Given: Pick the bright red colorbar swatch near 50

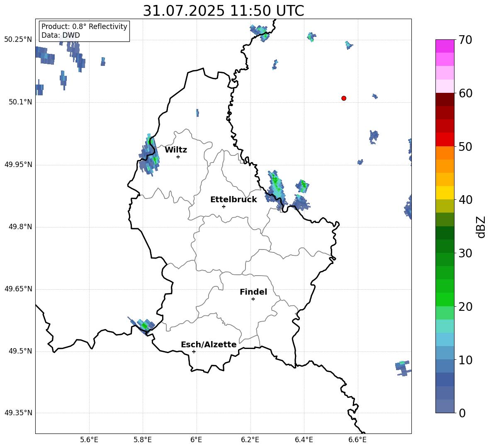Looking at the screenshot, I should (445, 140).
